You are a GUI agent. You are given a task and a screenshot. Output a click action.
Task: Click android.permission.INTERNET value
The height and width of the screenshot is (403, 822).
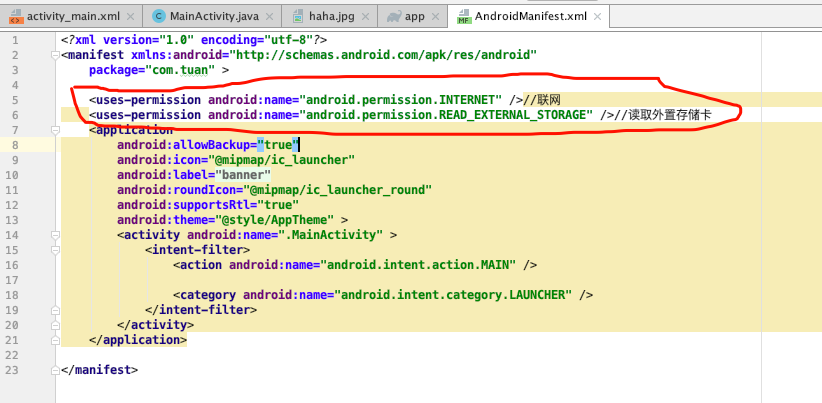coord(401,100)
